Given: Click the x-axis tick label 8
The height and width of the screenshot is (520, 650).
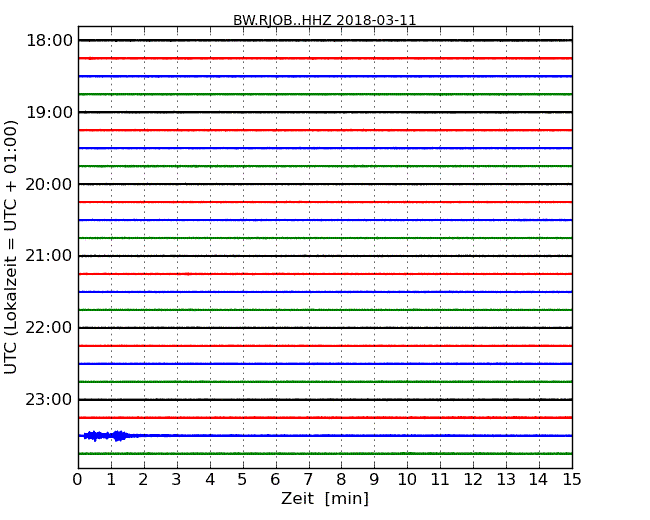Looking at the screenshot, I should (341, 480).
